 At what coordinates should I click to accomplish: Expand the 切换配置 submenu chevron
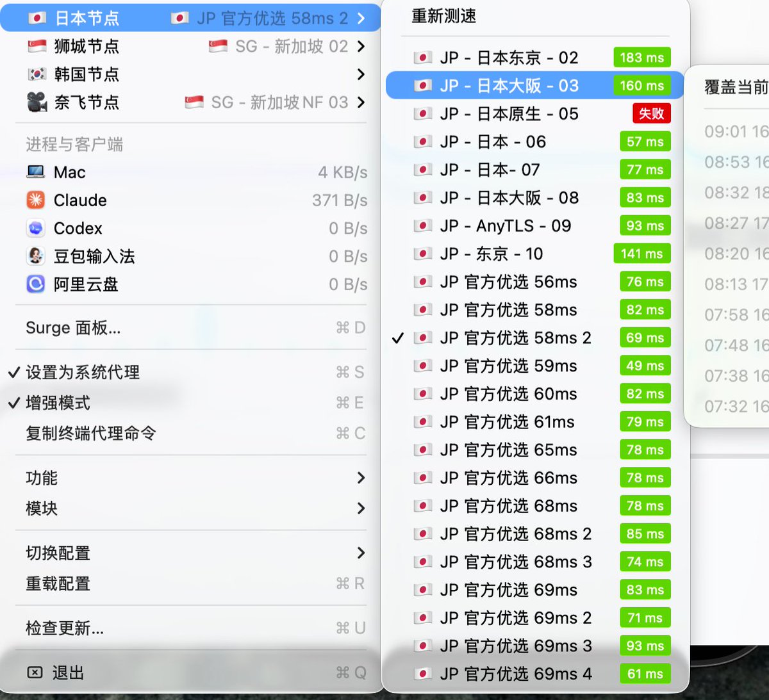click(361, 553)
